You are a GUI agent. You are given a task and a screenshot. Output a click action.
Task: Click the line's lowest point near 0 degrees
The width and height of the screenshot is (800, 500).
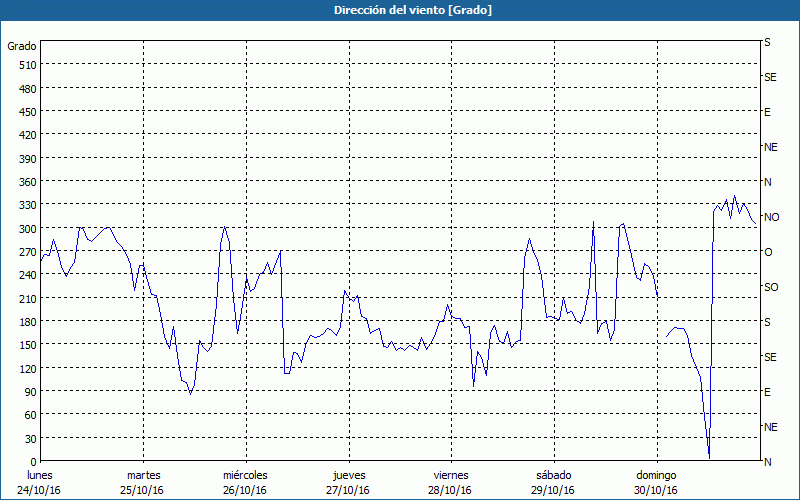[709, 458]
